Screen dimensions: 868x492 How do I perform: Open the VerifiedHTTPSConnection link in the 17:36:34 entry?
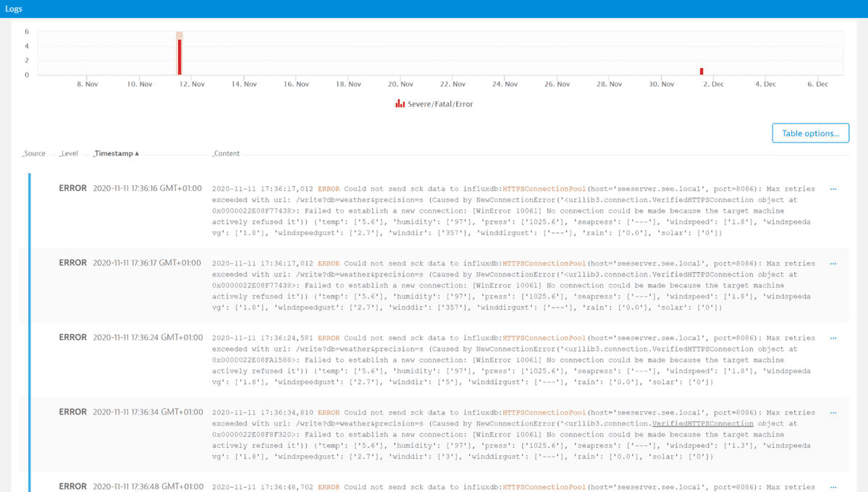pyautogui.click(x=704, y=423)
